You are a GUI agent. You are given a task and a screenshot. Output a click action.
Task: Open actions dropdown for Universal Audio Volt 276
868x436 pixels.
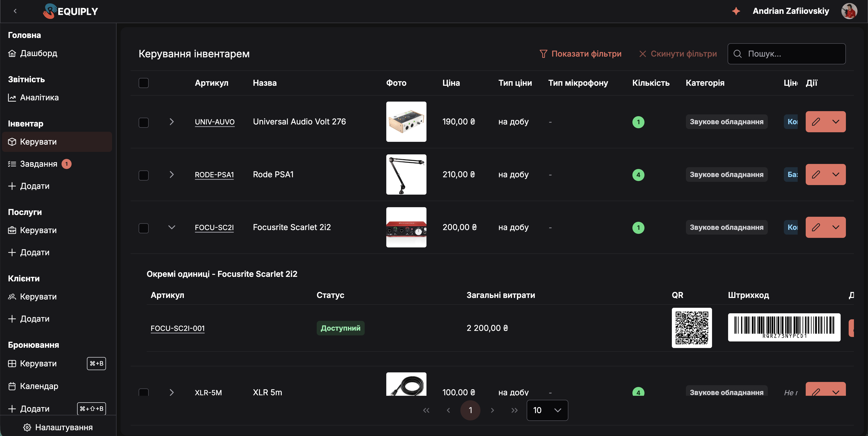(x=836, y=121)
